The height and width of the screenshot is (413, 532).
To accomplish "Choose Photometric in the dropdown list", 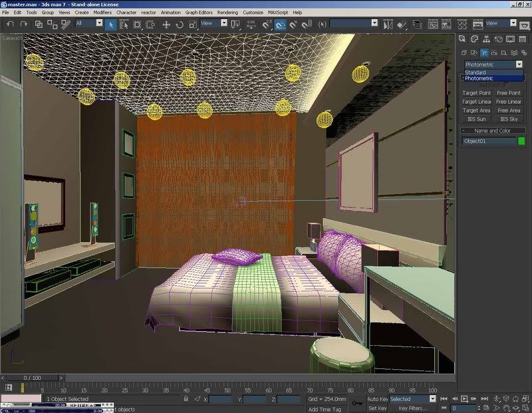I will (x=493, y=78).
